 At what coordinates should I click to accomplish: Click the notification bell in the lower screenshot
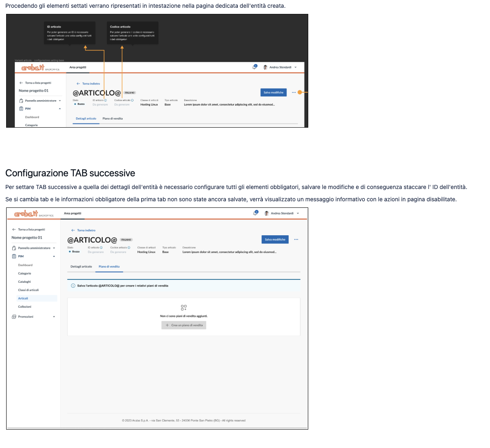point(255,213)
